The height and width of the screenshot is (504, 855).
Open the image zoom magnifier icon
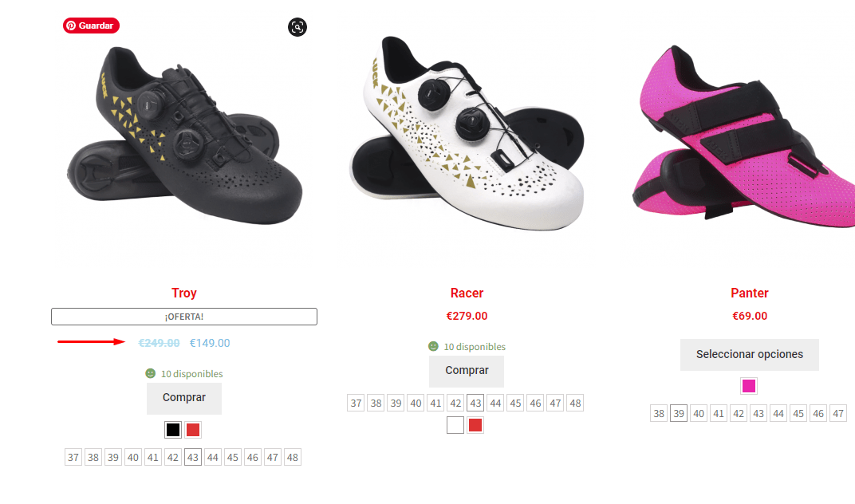(297, 27)
